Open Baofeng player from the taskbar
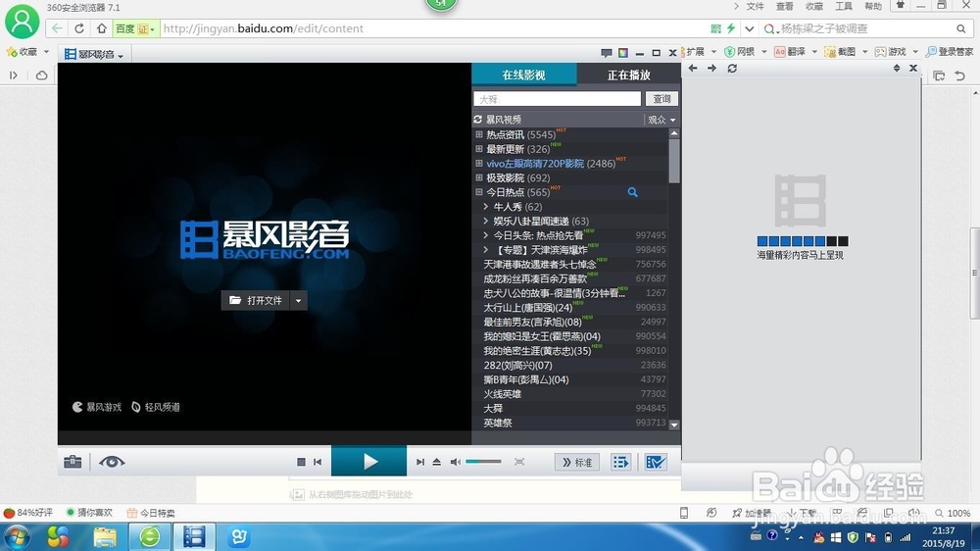Image resolution: width=980 pixels, height=551 pixels. tap(194, 536)
